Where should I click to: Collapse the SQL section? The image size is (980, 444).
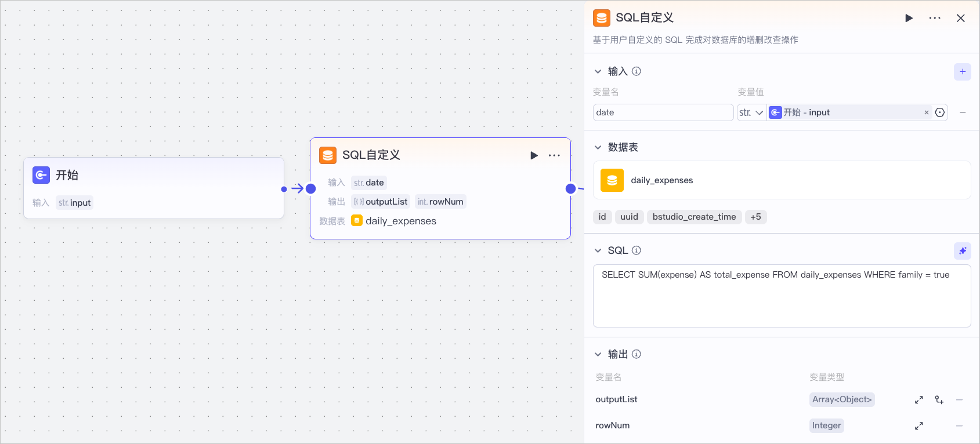[598, 251]
